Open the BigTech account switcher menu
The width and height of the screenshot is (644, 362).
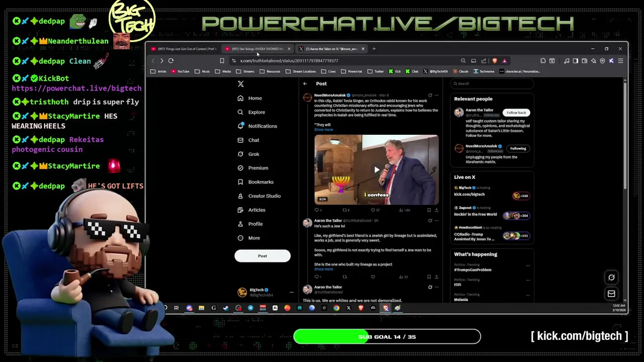click(x=266, y=292)
